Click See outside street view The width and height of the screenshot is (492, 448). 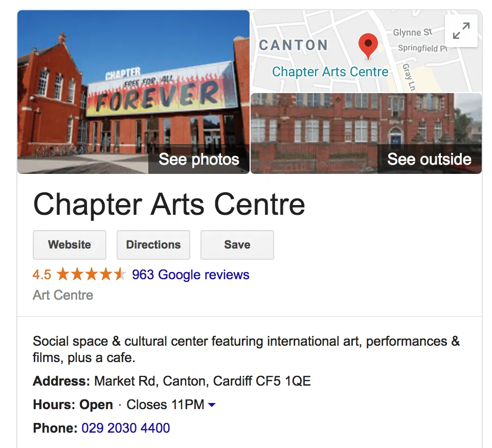point(430,159)
